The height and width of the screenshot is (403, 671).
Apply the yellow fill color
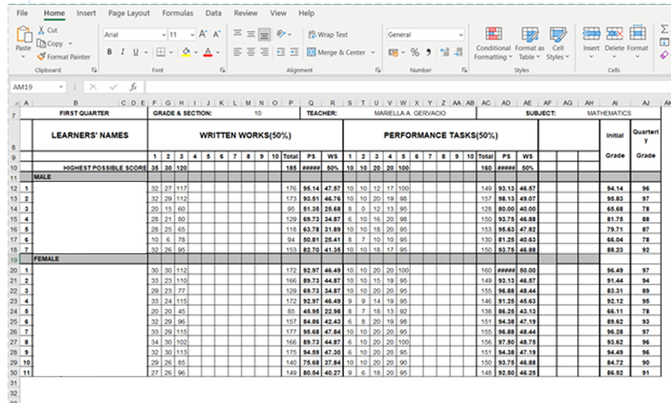pos(186,52)
